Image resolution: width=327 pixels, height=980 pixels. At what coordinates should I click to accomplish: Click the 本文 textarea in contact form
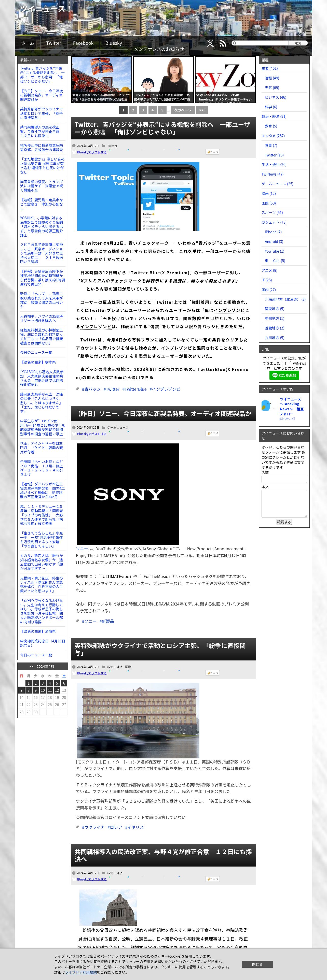(284, 504)
